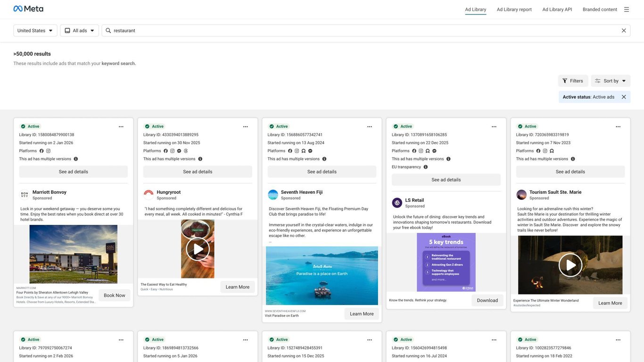Open the United States country dropdown
This screenshot has height=362, width=644.
35,31
